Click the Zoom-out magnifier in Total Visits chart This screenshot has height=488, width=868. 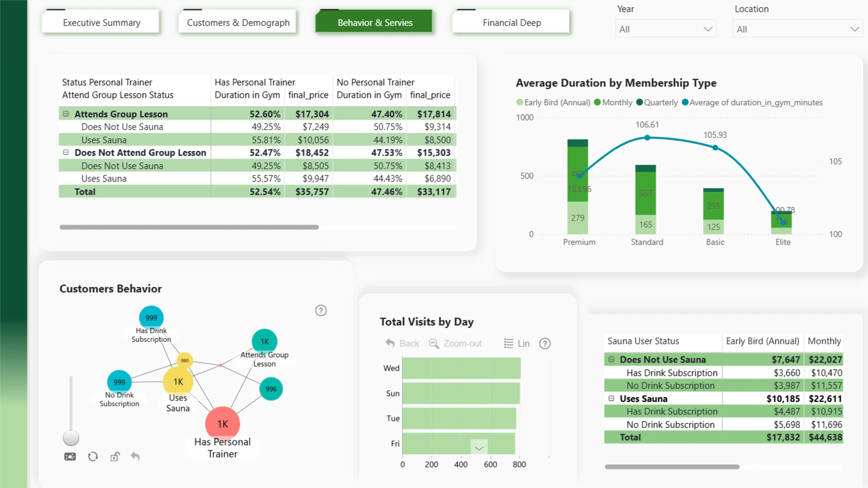click(x=434, y=343)
